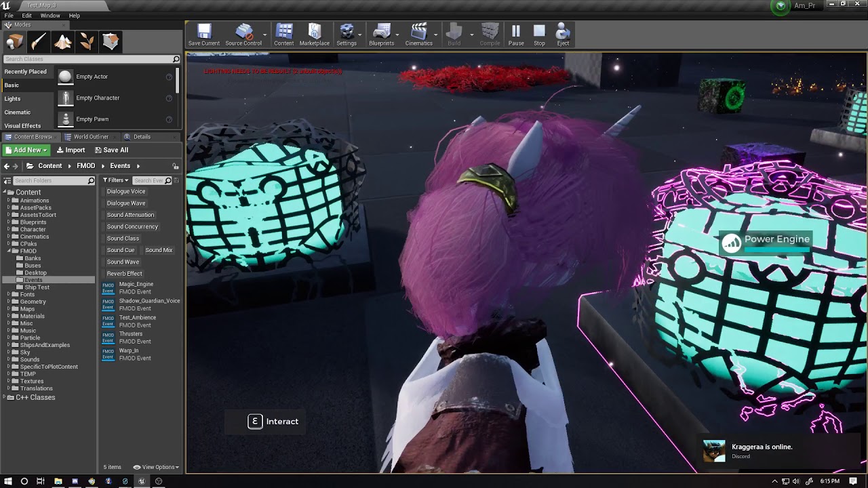The width and height of the screenshot is (868, 488).
Task: Switch to Landscape mode icon
Action: [63, 42]
